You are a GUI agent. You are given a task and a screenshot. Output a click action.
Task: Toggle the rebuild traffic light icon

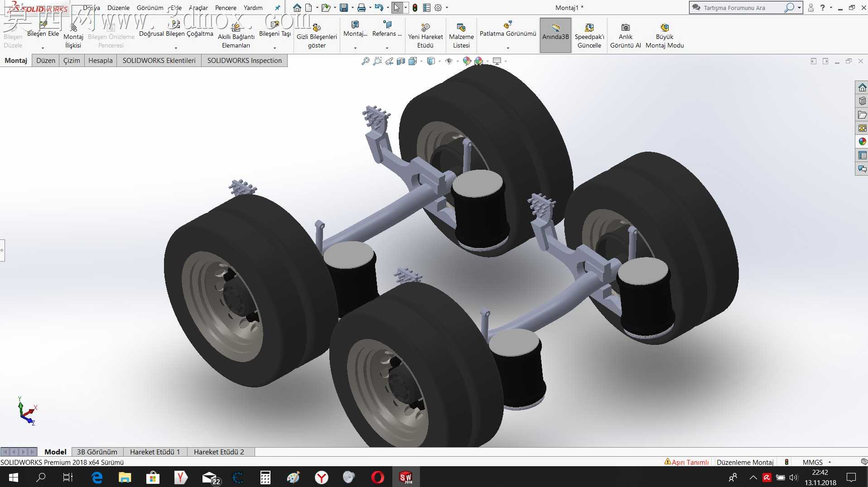(415, 8)
